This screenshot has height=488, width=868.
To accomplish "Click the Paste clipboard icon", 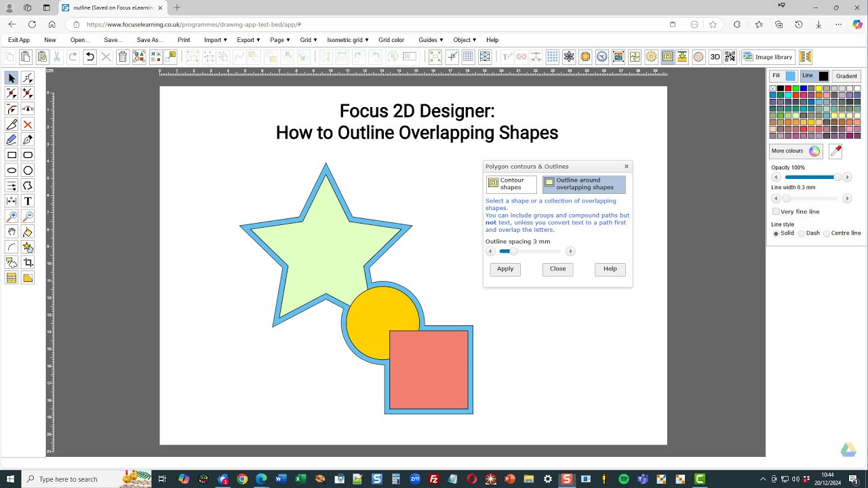I will click(x=25, y=57).
